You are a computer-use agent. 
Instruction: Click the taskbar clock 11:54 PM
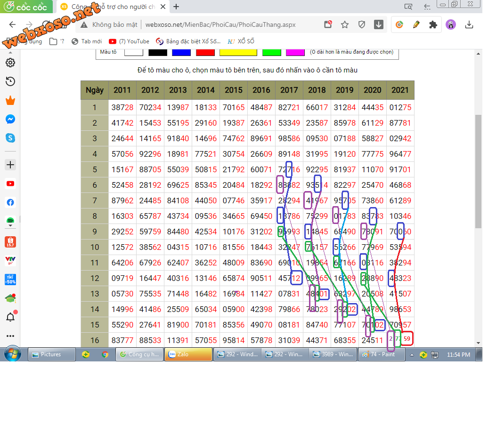pyautogui.click(x=458, y=355)
